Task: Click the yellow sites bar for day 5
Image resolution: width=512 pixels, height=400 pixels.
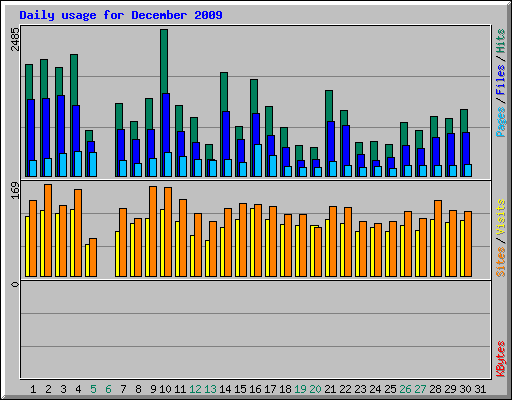Action: pos(87,260)
